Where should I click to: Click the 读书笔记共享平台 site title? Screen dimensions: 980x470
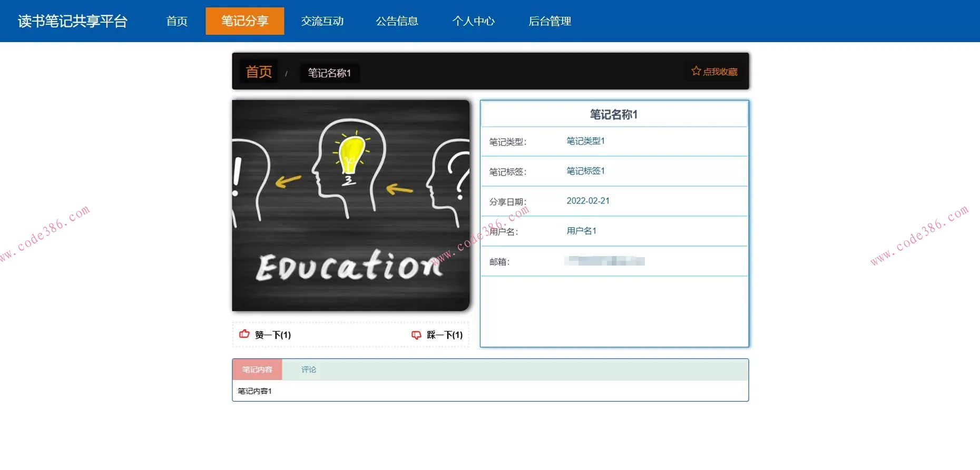73,21
